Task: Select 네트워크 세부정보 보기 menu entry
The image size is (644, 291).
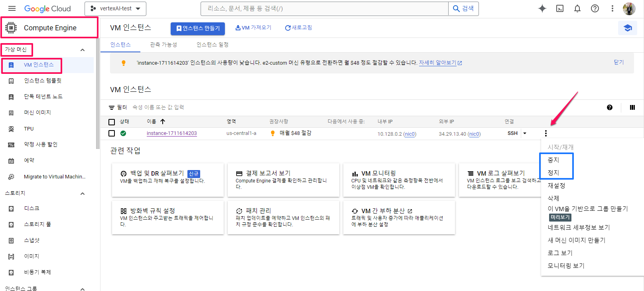Action: pyautogui.click(x=579, y=228)
